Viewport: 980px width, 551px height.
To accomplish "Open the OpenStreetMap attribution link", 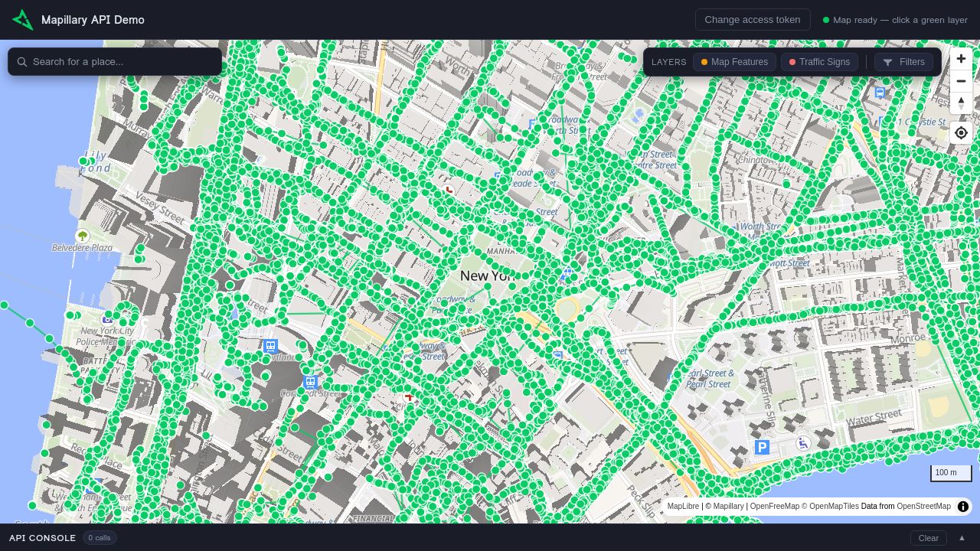I will 923,506.
